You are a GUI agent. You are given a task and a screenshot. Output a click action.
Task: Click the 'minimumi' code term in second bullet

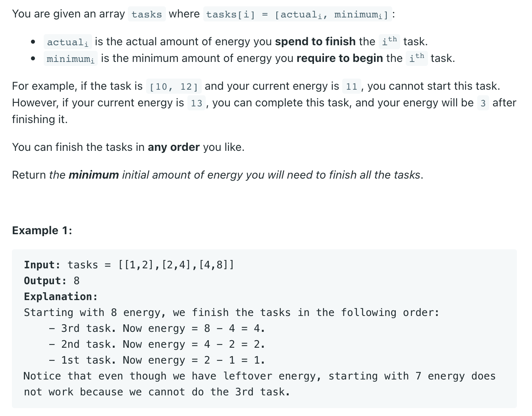click(x=71, y=59)
